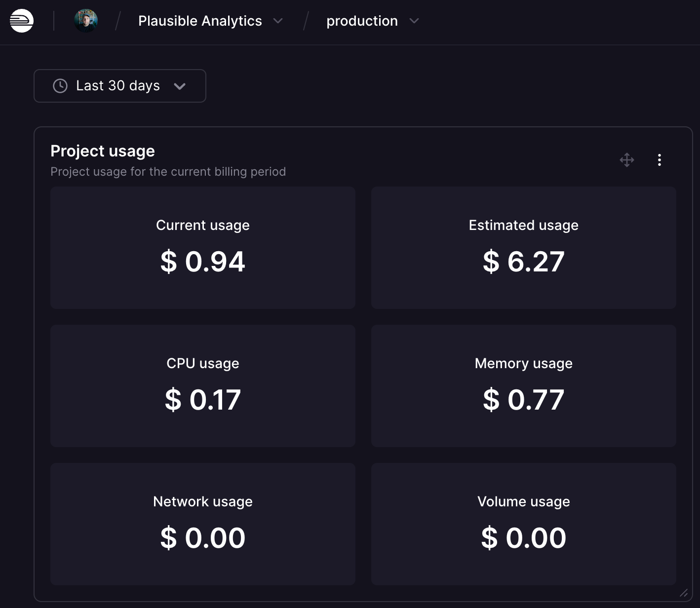Click the production environment breadcrumb
Screen dimensions: 700x608
[362, 21]
